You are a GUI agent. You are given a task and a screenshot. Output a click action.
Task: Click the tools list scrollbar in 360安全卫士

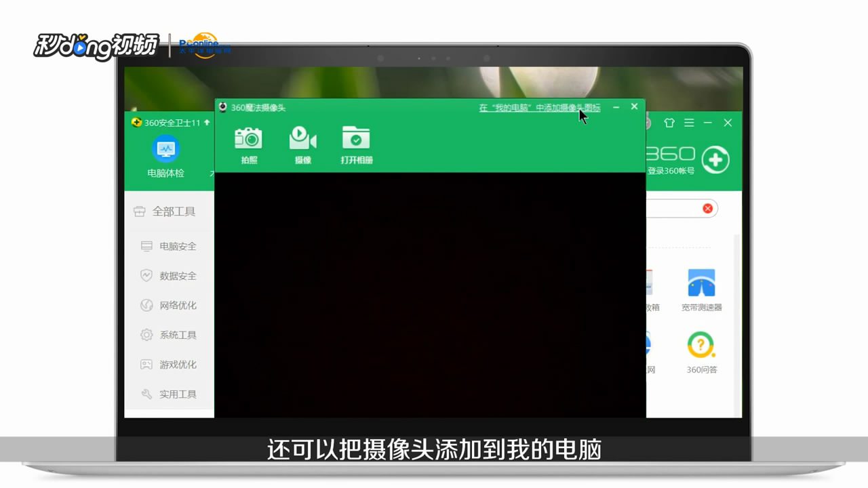[x=738, y=325]
